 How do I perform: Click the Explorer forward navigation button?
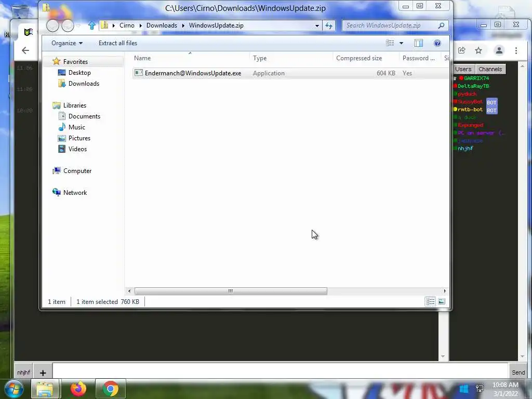tap(68, 26)
